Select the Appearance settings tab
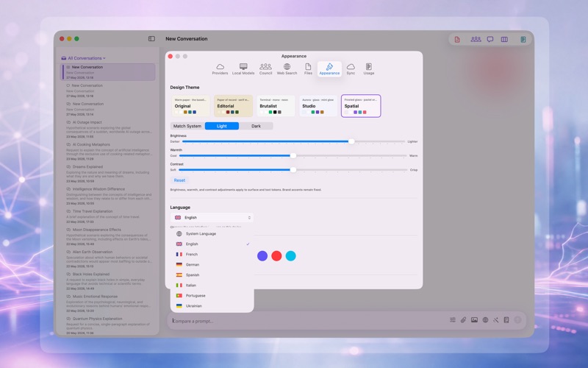The image size is (588, 368). (329, 69)
